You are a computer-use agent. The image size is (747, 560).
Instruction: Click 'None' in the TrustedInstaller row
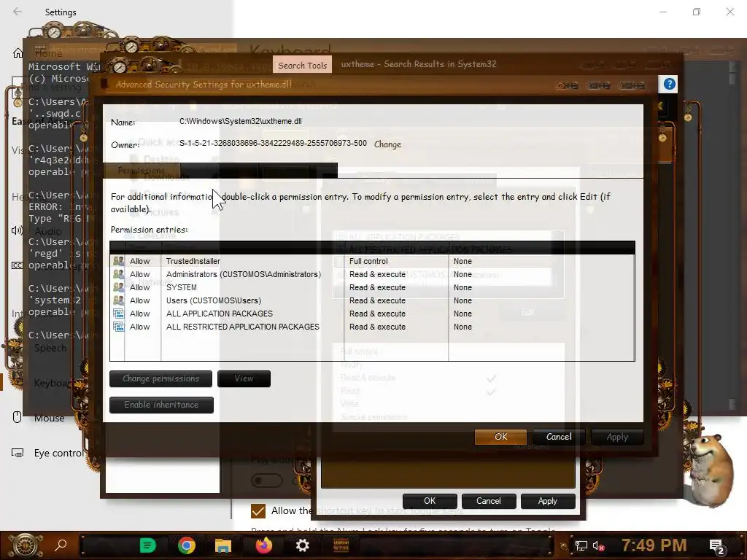point(462,261)
